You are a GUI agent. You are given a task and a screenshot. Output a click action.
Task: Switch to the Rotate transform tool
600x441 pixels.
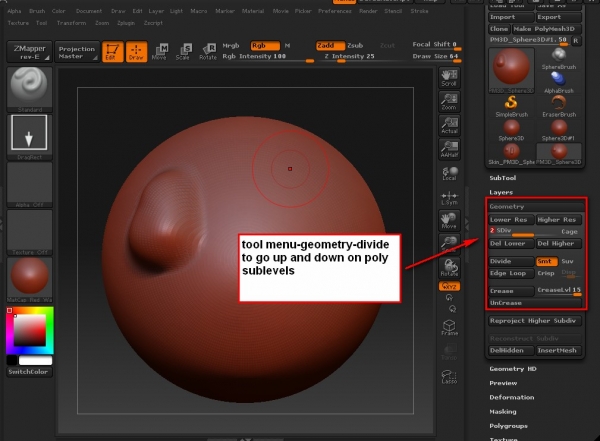click(208, 52)
